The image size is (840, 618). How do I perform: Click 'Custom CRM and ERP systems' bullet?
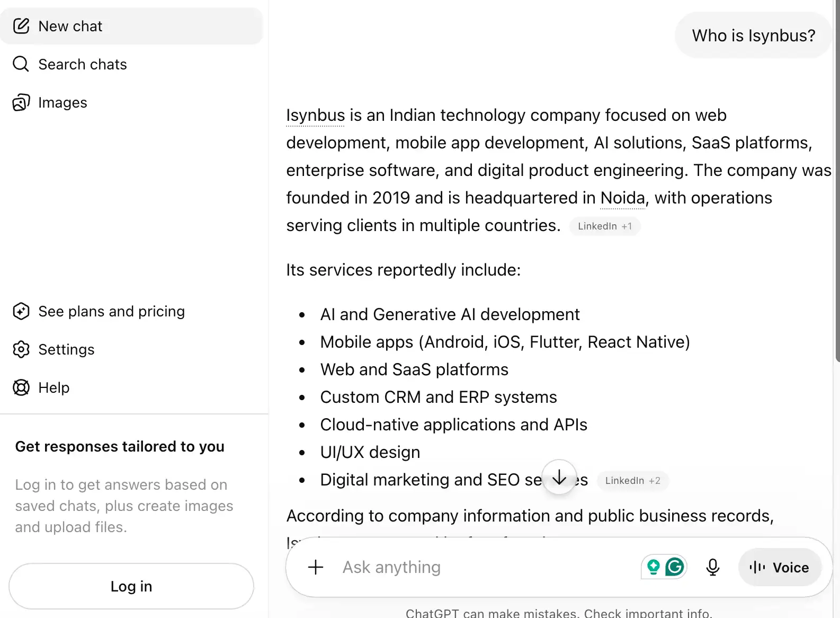tap(439, 398)
